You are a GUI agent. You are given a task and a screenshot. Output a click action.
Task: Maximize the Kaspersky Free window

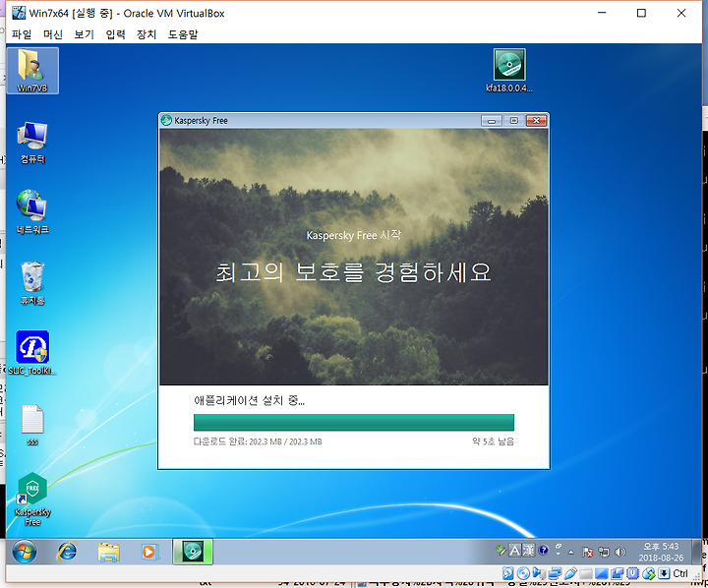coord(514,121)
